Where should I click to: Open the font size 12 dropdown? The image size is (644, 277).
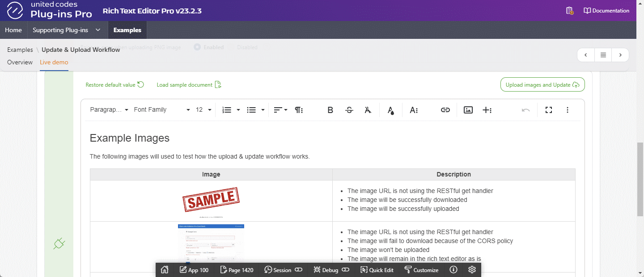point(204,110)
